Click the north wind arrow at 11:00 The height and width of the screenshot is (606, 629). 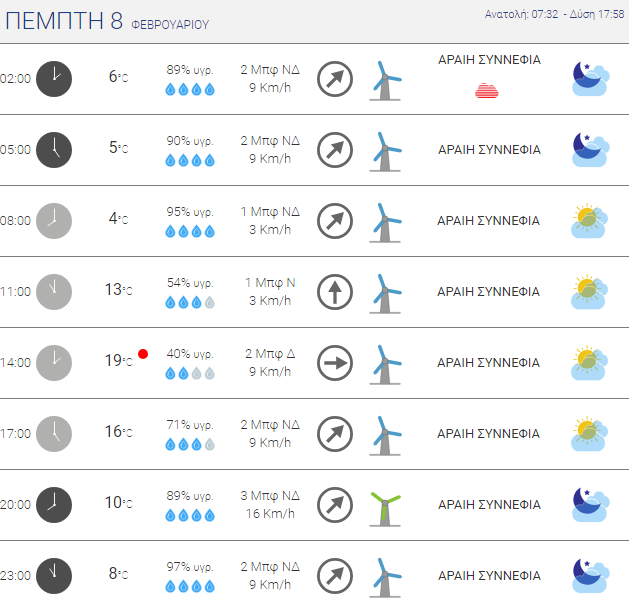(335, 292)
